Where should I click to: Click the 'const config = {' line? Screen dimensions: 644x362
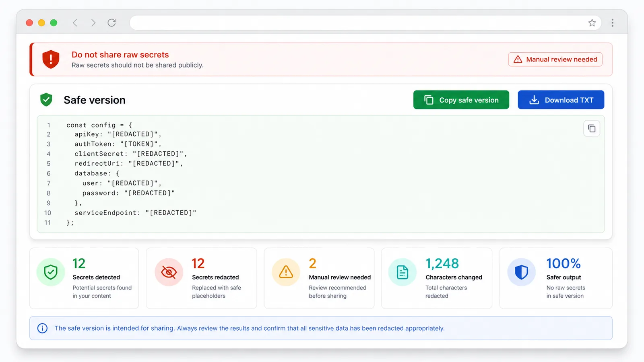[x=99, y=125]
